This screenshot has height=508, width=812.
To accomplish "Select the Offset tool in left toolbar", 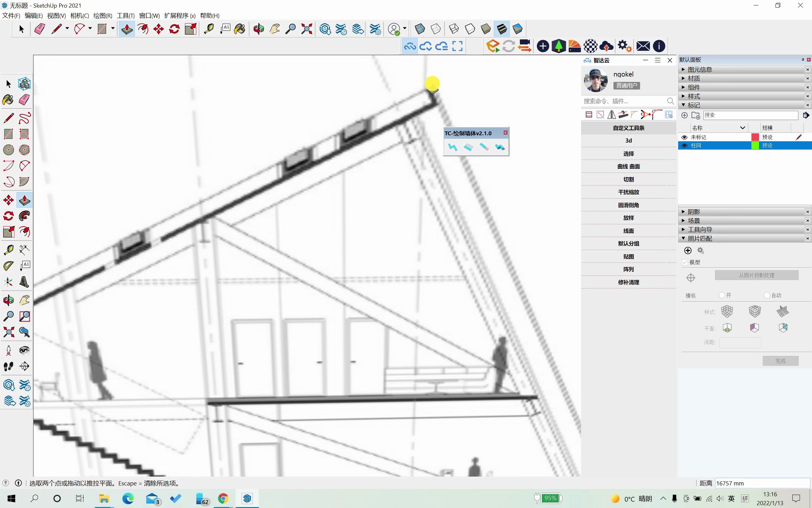I will [24, 232].
